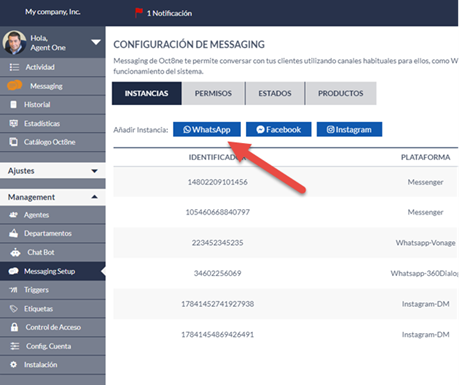The width and height of the screenshot is (459, 385).
Task: Open Control de Acceso page
Action: 53,327
